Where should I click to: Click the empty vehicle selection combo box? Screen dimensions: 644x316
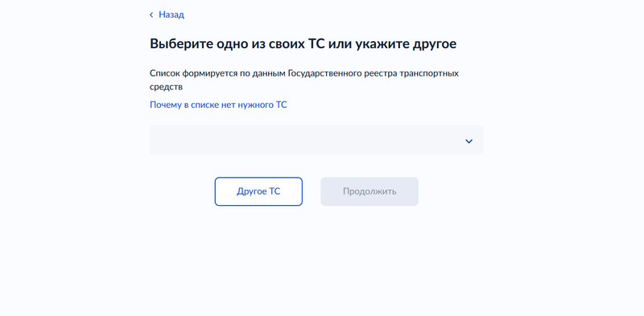point(316,140)
